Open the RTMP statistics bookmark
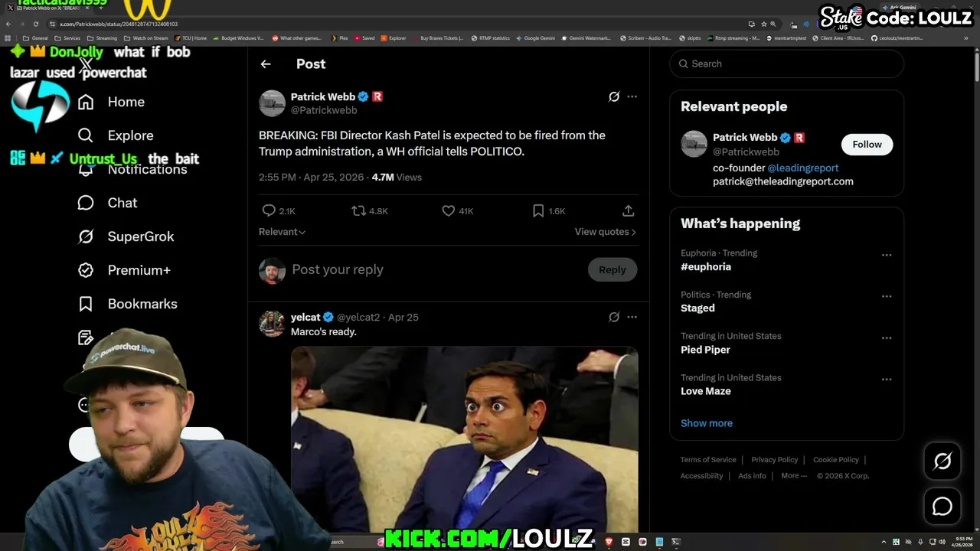This screenshot has width=980, height=551. click(x=490, y=37)
